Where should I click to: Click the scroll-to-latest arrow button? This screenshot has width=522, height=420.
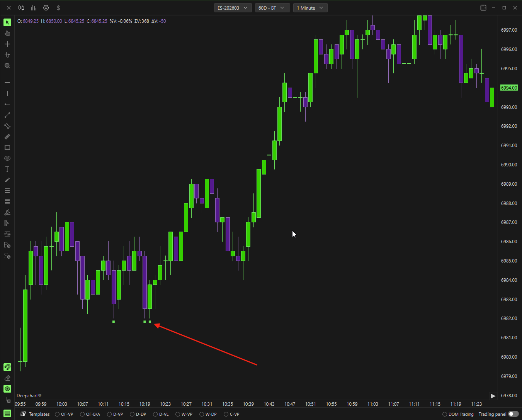(x=493, y=396)
